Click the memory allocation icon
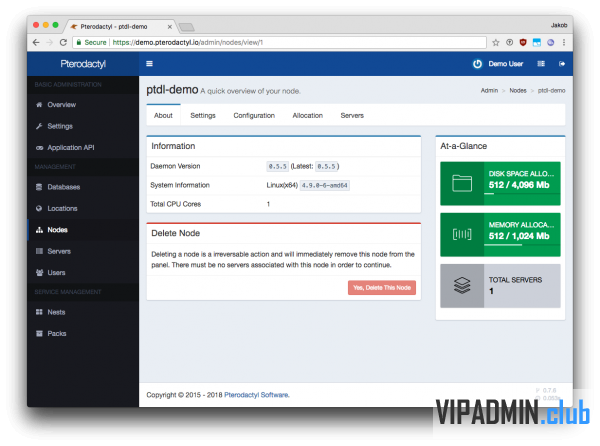This screenshot has width=600, height=446. pos(462,234)
